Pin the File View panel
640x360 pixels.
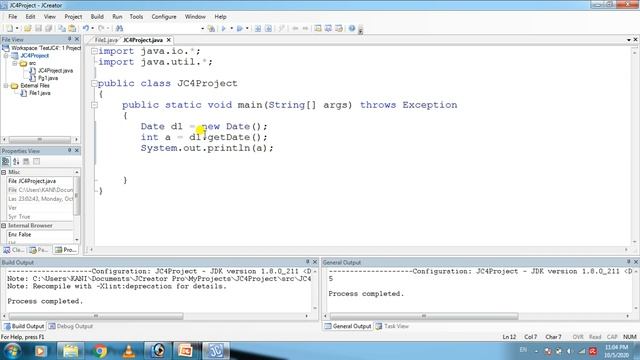click(x=69, y=39)
